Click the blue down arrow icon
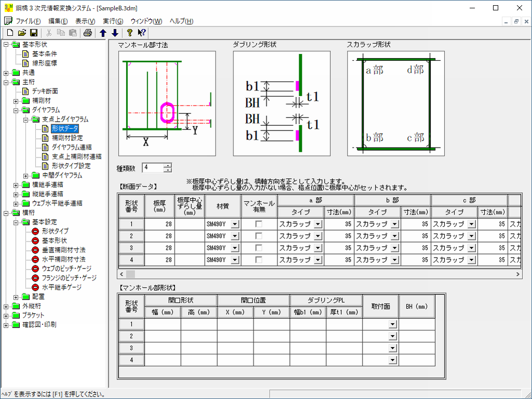 [115, 33]
